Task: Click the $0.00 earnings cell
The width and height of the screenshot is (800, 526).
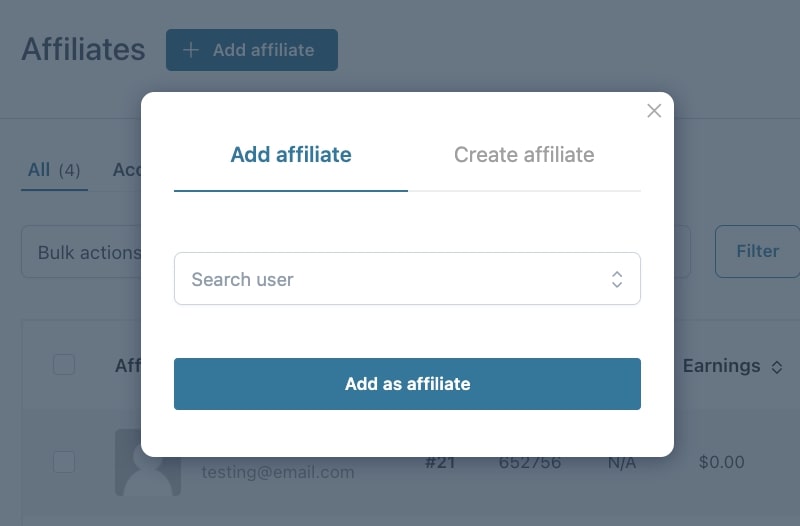Action: click(721, 462)
